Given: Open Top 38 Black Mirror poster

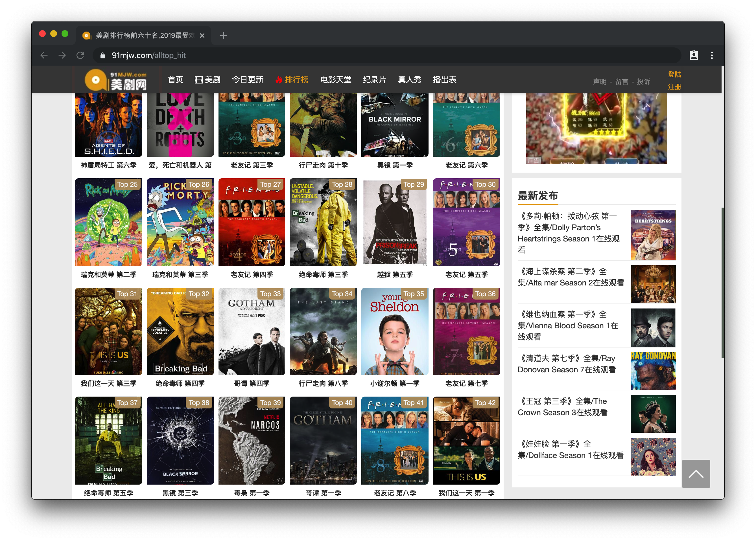Looking at the screenshot, I should click(x=180, y=440).
